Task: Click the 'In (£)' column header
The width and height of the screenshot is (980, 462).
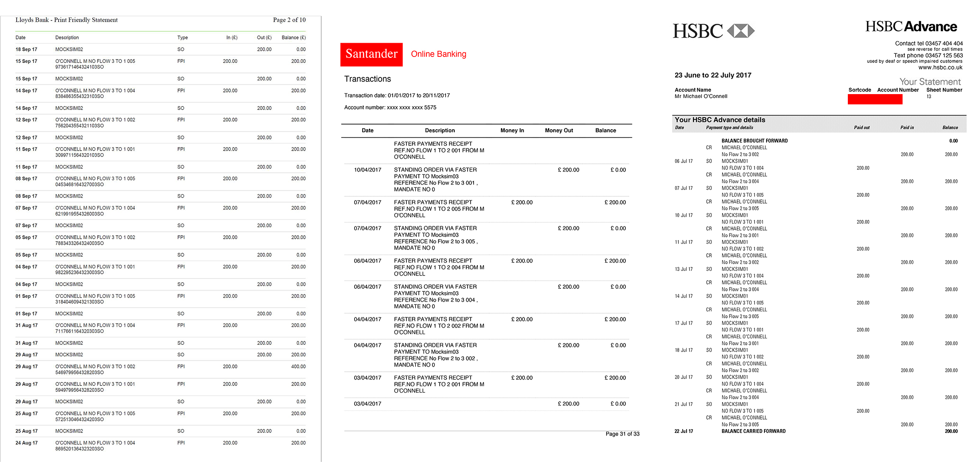Action: pyautogui.click(x=232, y=38)
